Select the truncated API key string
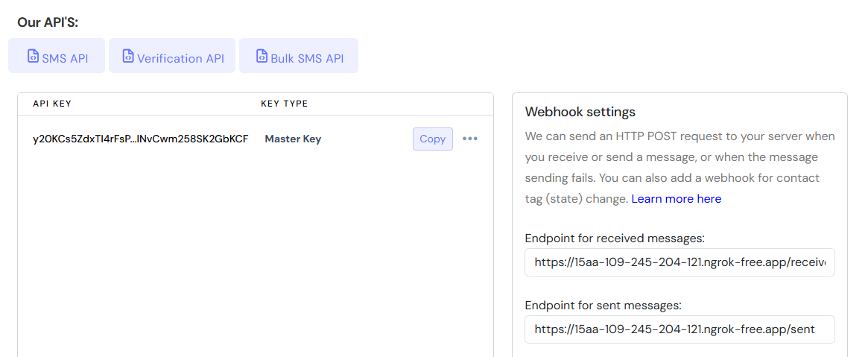The width and height of the screenshot is (868, 357). point(140,139)
